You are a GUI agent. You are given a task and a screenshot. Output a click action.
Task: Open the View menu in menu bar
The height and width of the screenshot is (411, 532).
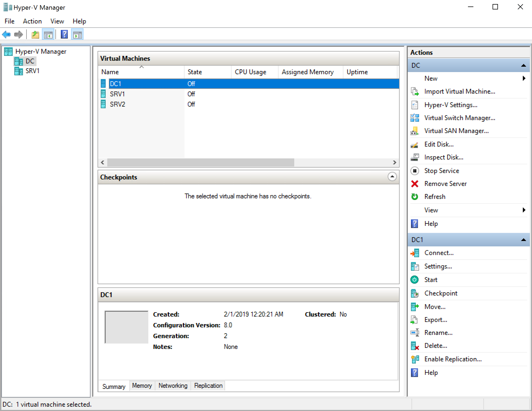pos(57,21)
